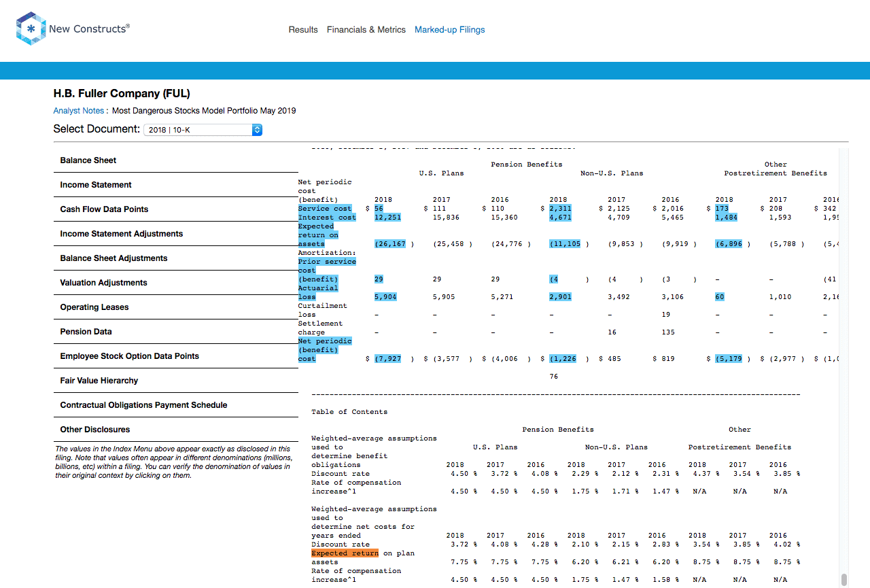870x588 pixels.
Task: Click the Table of Contents text
Action: click(349, 412)
